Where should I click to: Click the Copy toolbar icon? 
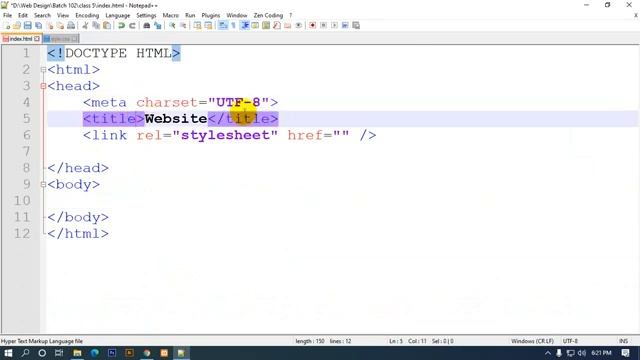(96, 25)
